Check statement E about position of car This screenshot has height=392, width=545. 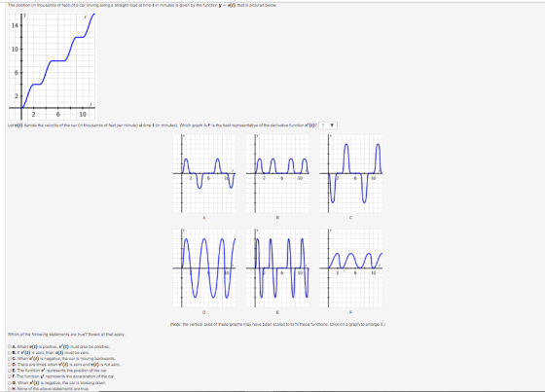(x=10, y=371)
